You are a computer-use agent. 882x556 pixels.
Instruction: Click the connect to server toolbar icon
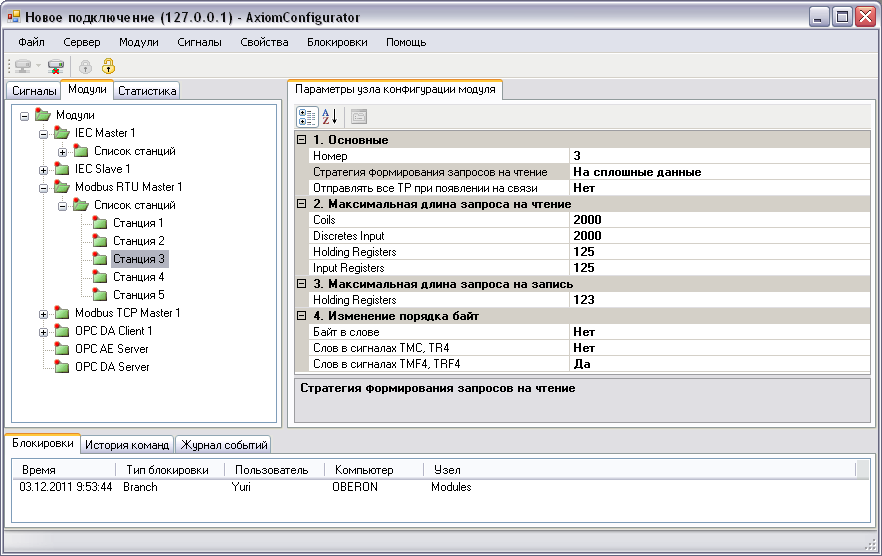coord(23,66)
